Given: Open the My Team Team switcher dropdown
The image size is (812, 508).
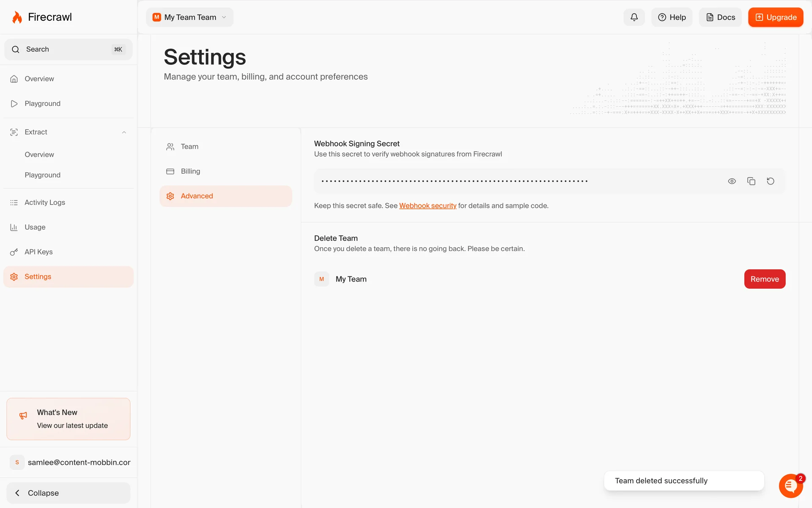Looking at the screenshot, I should pyautogui.click(x=189, y=17).
